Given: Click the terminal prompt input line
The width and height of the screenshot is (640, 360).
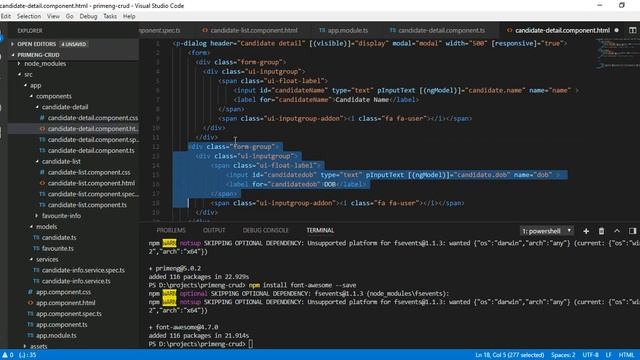Looking at the screenshot, I should 251,344.
